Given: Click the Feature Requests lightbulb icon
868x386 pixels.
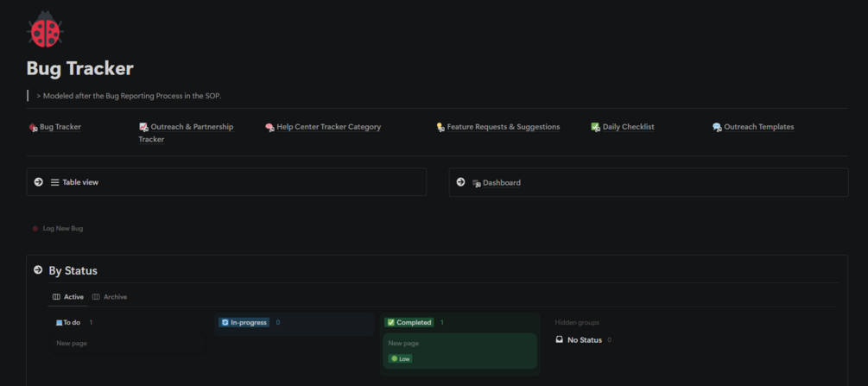Looking at the screenshot, I should tap(440, 127).
